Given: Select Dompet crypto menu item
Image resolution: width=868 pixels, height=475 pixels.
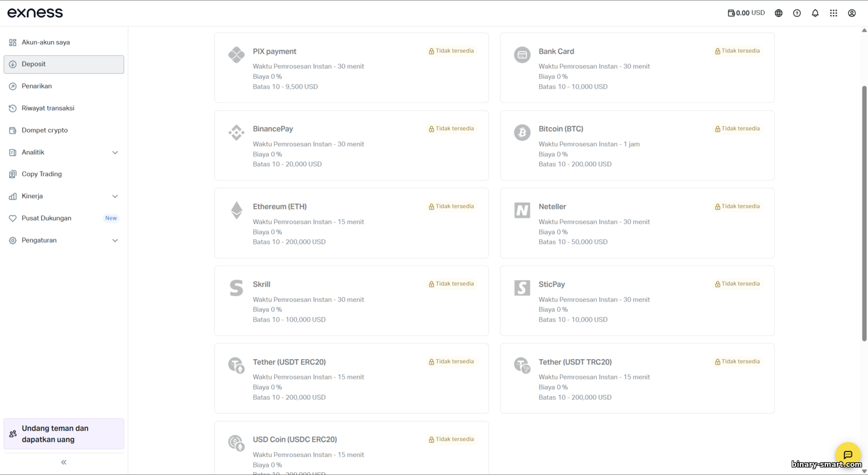Looking at the screenshot, I should (45, 130).
